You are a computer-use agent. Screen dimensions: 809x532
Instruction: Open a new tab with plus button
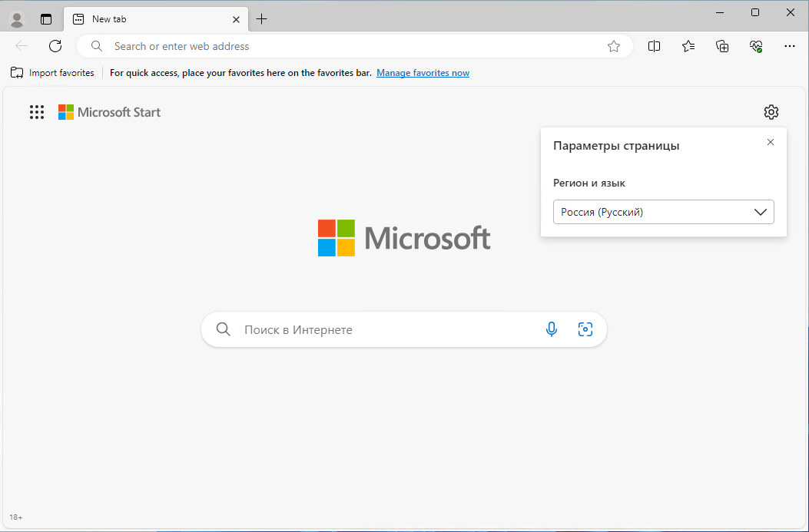pyautogui.click(x=261, y=20)
